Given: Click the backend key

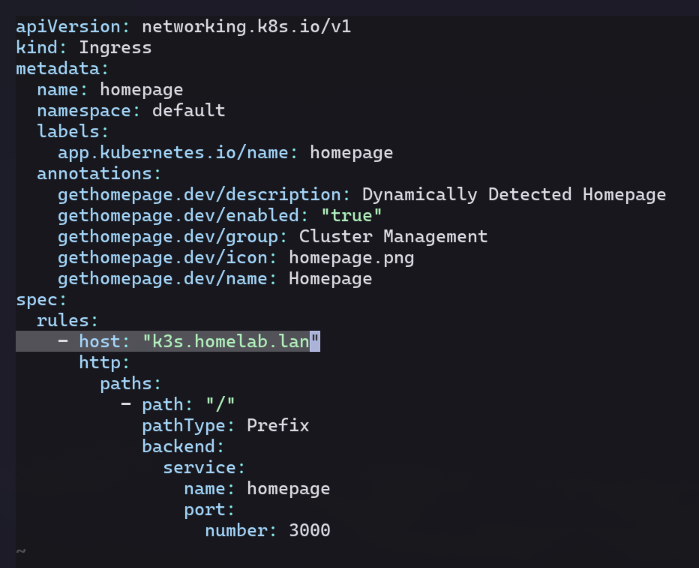Looking at the screenshot, I should click(182, 446).
